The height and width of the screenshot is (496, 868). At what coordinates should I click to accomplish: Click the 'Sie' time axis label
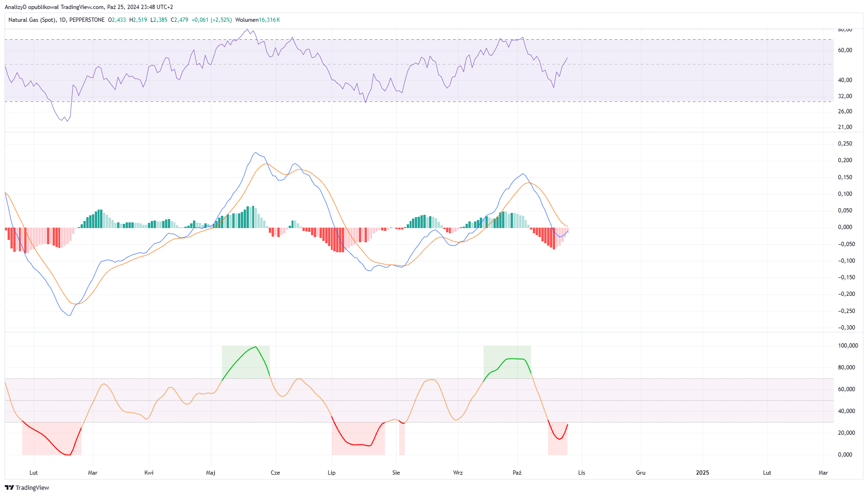pos(396,473)
